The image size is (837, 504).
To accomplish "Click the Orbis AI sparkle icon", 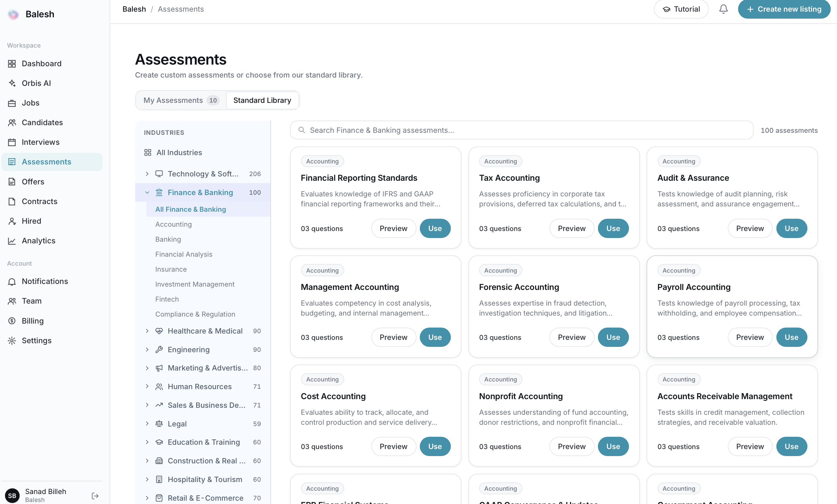I will coord(12,83).
